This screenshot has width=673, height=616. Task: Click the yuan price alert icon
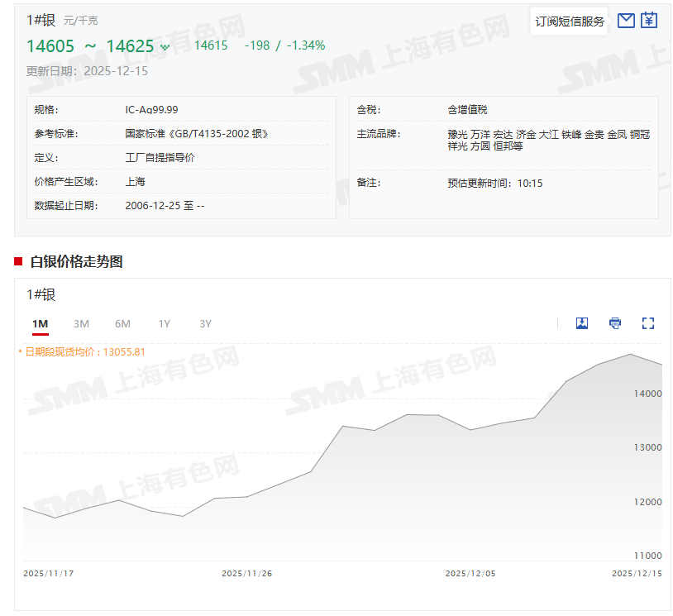pyautogui.click(x=649, y=21)
